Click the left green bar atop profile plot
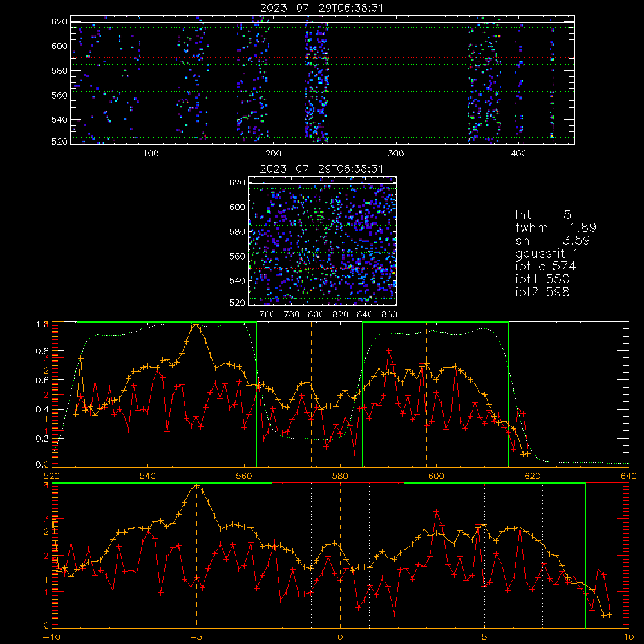Viewport: 644px width, 644px height. [x=167, y=323]
